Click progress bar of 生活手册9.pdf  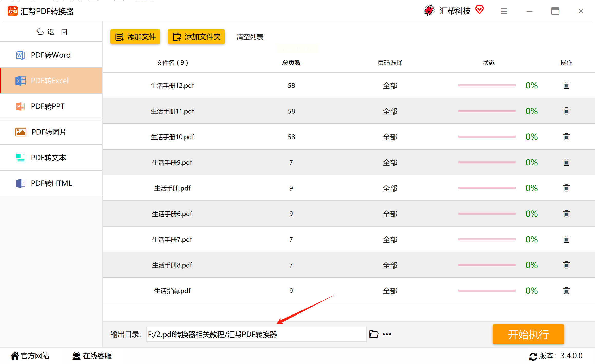[x=487, y=162]
